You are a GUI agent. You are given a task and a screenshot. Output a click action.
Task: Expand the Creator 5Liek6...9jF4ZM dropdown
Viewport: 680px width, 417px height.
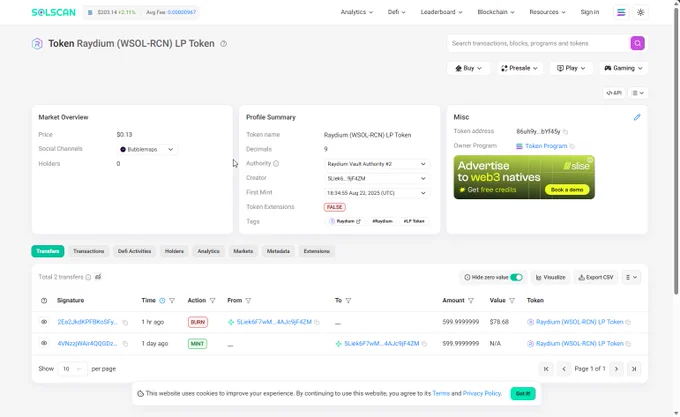click(x=376, y=179)
